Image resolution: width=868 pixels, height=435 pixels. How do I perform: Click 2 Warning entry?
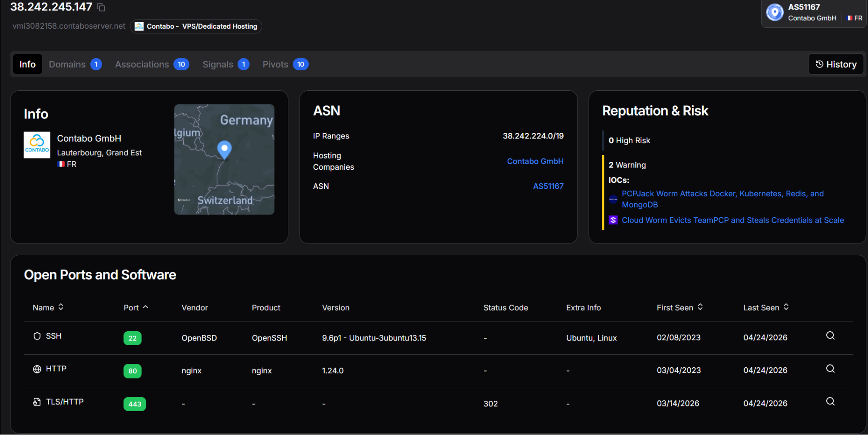click(x=627, y=165)
